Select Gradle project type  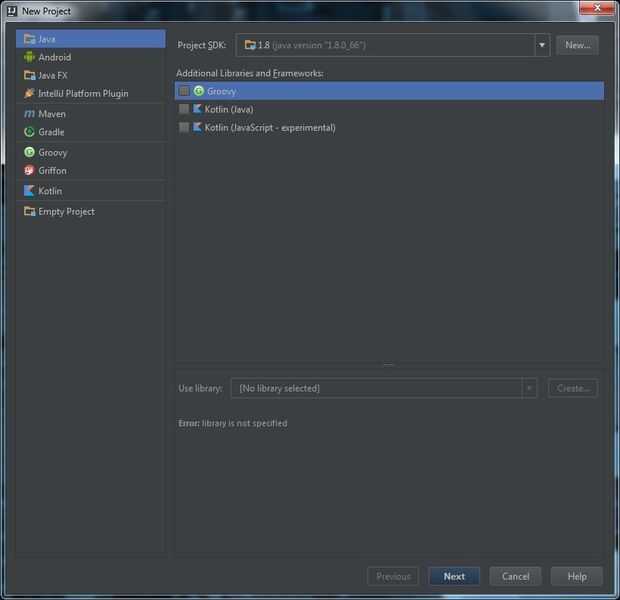(x=91, y=132)
